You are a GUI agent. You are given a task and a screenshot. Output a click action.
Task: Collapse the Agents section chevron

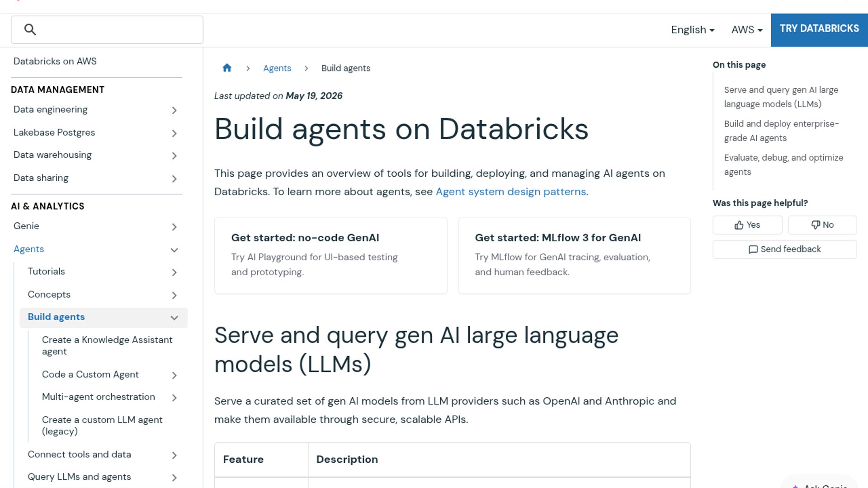(175, 250)
